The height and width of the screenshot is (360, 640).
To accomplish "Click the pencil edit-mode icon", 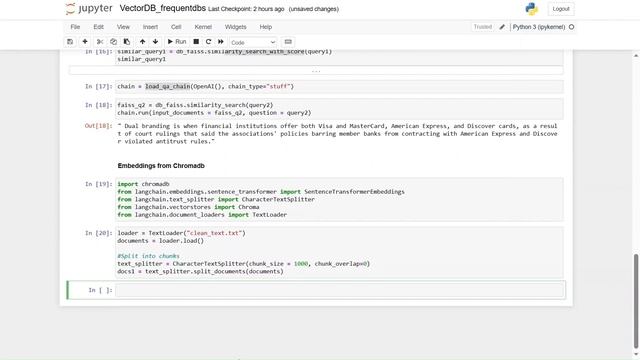I will pos(502,27).
